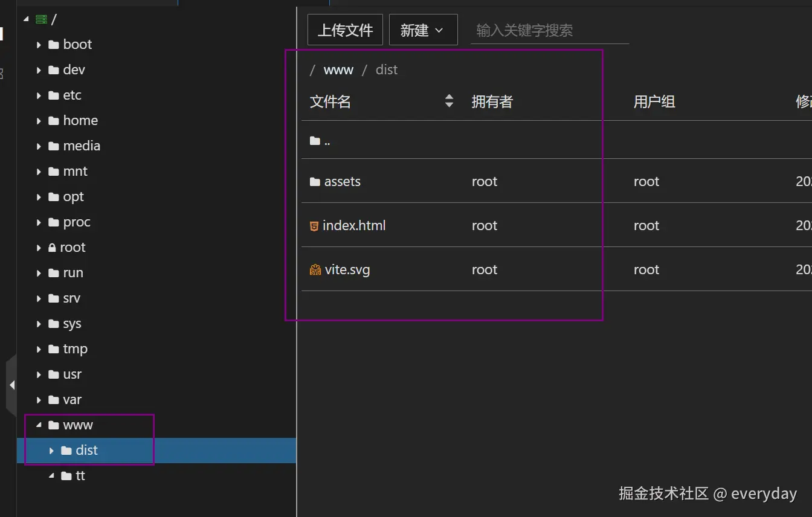812x517 pixels.
Task: Click the srv folder icon
Action: click(x=54, y=298)
